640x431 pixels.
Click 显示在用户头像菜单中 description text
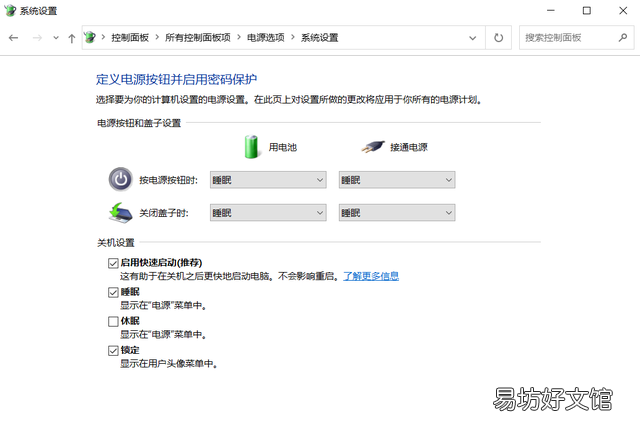click(x=169, y=364)
